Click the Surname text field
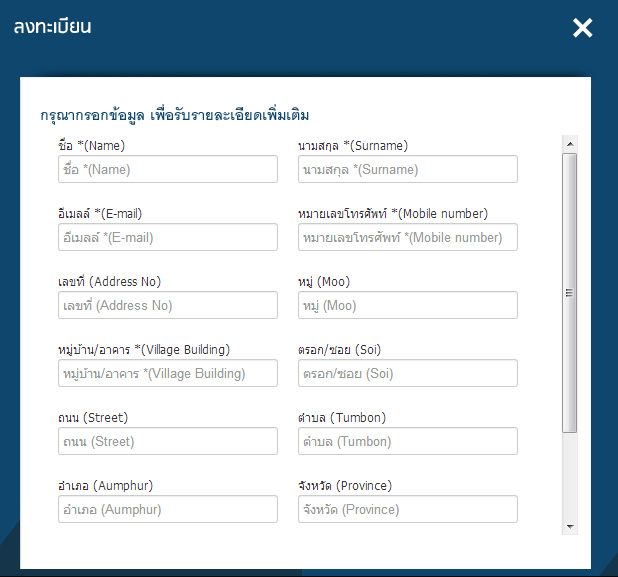The height and width of the screenshot is (577, 618). pyautogui.click(x=408, y=170)
